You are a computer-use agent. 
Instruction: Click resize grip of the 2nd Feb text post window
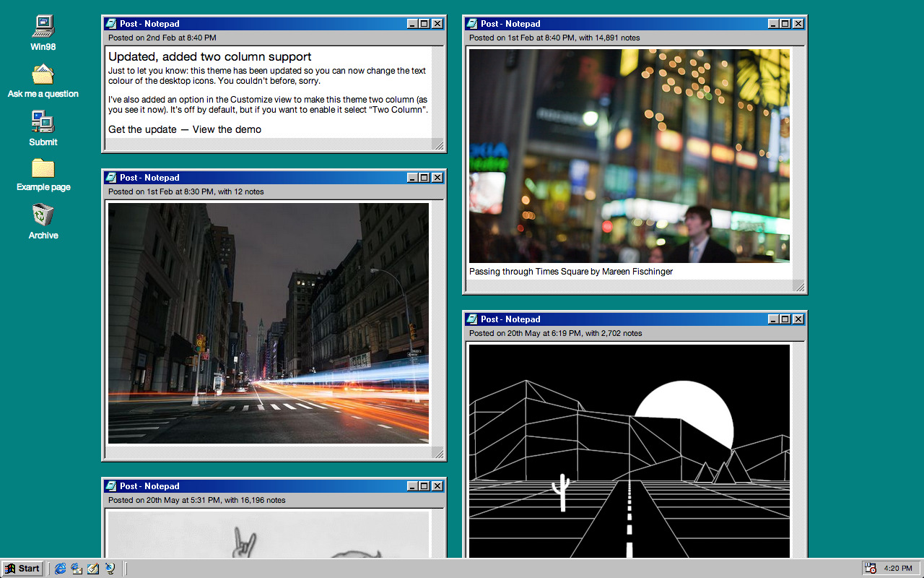pyautogui.click(x=437, y=144)
